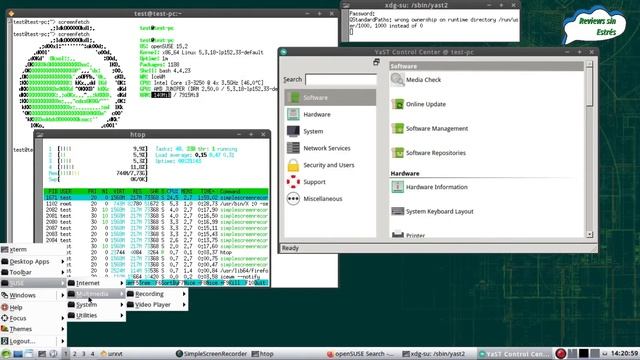Open Media Check in YaST
The width and height of the screenshot is (640, 360).
point(416,80)
